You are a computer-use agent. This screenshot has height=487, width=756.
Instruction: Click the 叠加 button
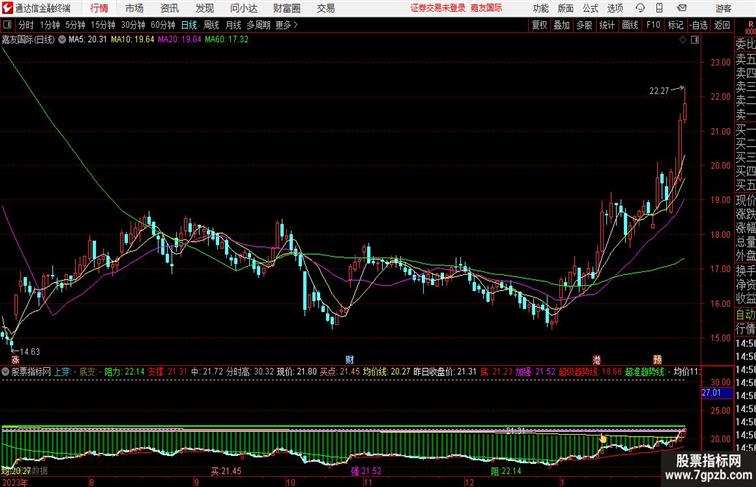[562, 25]
